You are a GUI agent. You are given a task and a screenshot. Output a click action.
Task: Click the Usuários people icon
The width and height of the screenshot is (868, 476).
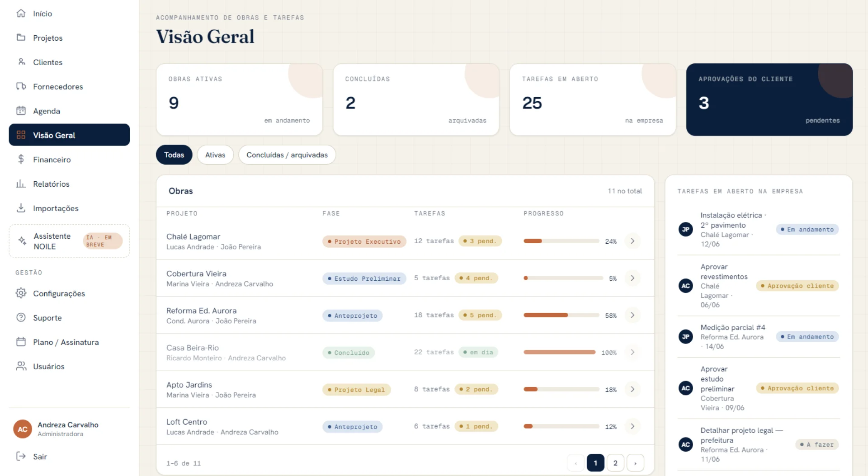click(x=21, y=366)
